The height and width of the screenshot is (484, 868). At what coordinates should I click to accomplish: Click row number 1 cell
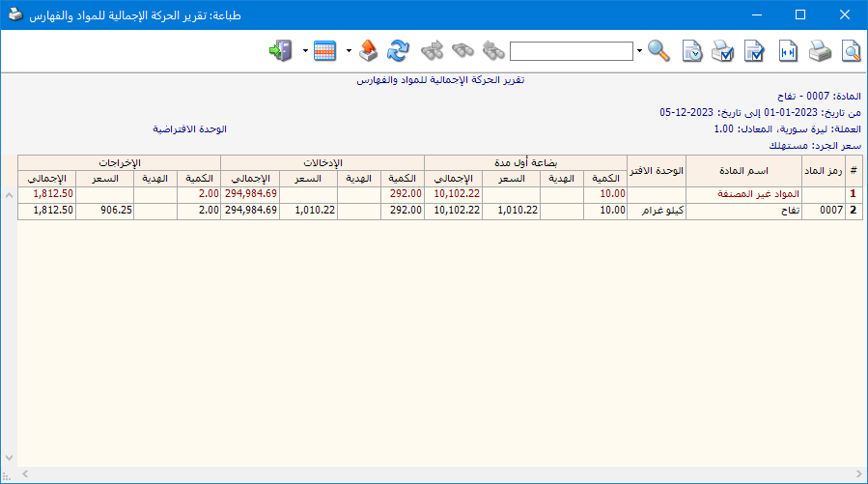pos(854,194)
